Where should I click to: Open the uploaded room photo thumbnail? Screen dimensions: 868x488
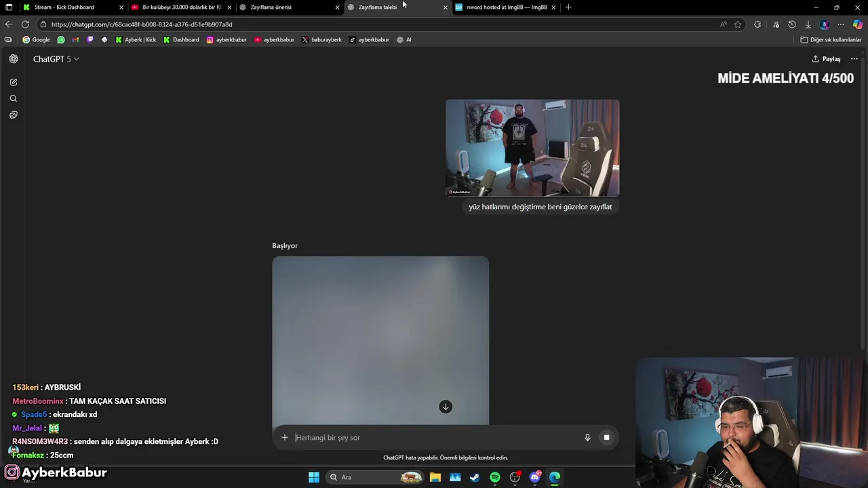point(532,148)
